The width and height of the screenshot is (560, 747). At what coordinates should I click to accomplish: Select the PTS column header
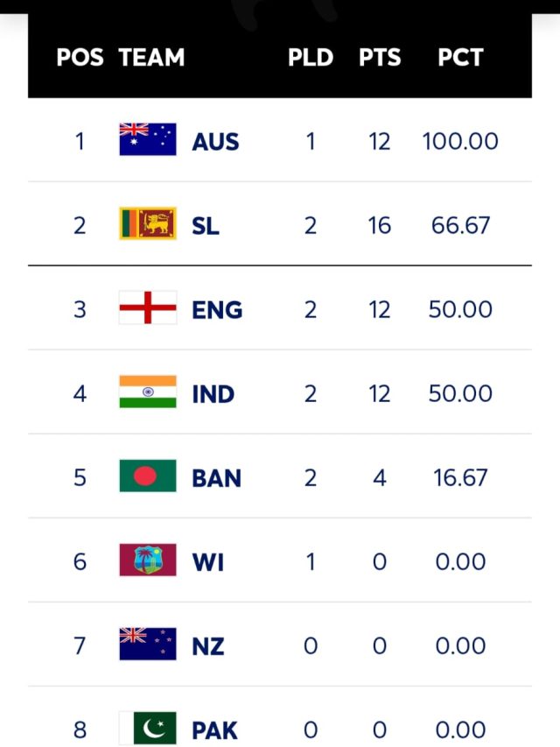click(380, 57)
